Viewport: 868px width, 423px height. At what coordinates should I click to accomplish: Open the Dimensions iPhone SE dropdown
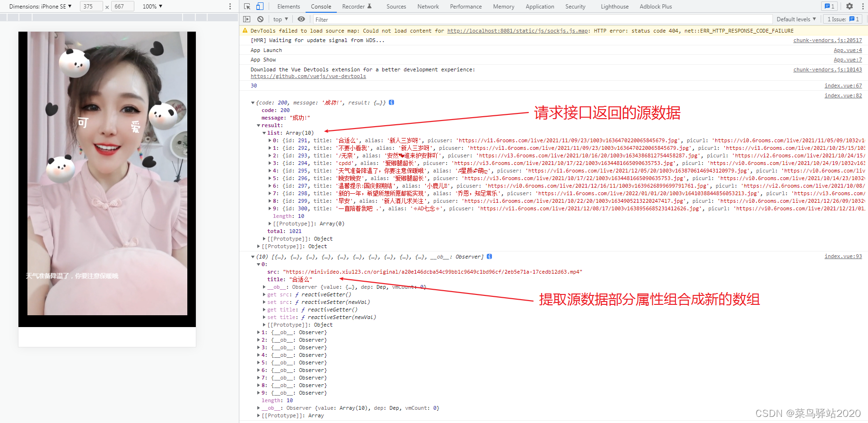tap(40, 7)
